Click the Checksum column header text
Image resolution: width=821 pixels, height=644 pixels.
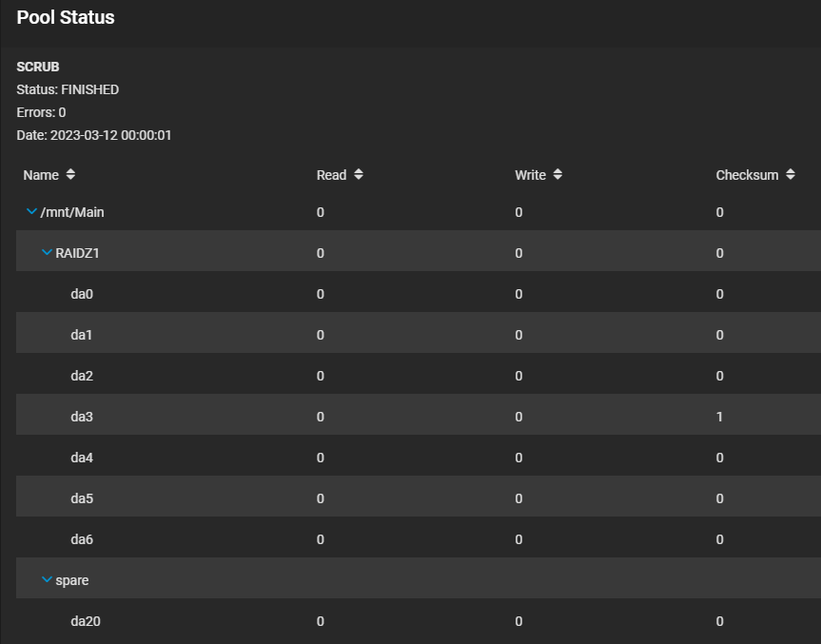(747, 175)
